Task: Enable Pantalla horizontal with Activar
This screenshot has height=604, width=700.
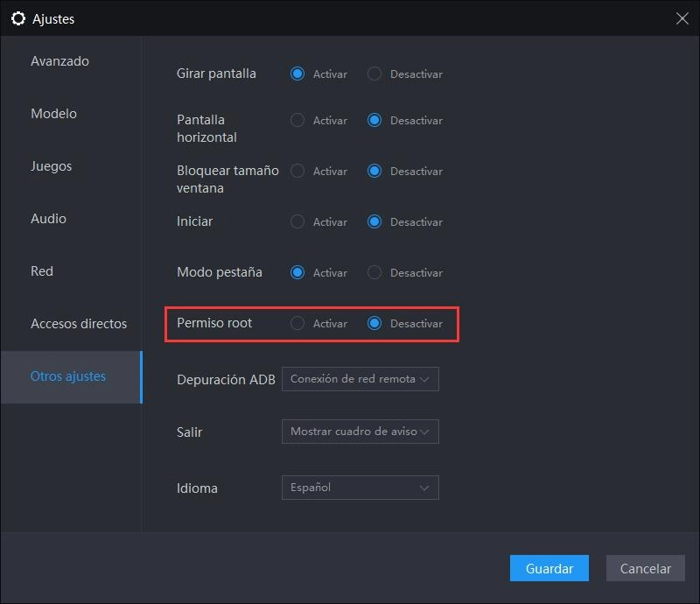Action: click(297, 120)
